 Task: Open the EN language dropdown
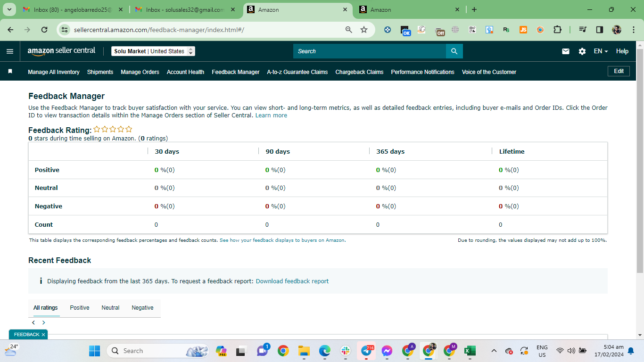[x=601, y=51]
